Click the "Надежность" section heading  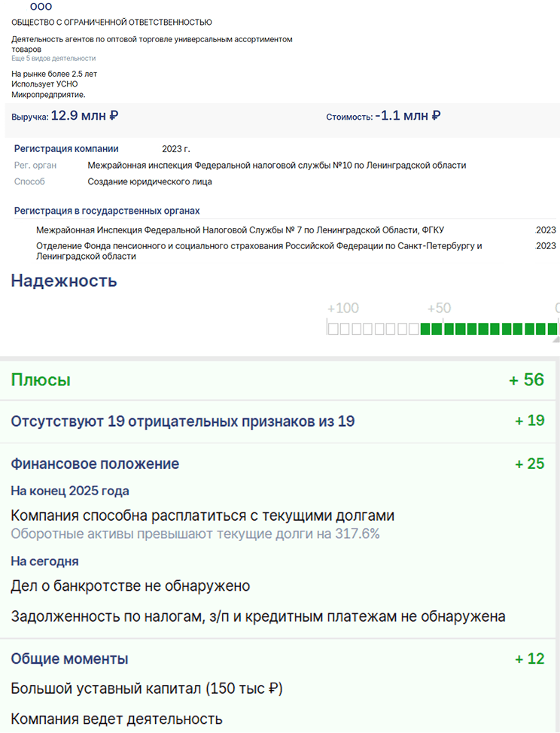[x=64, y=281]
